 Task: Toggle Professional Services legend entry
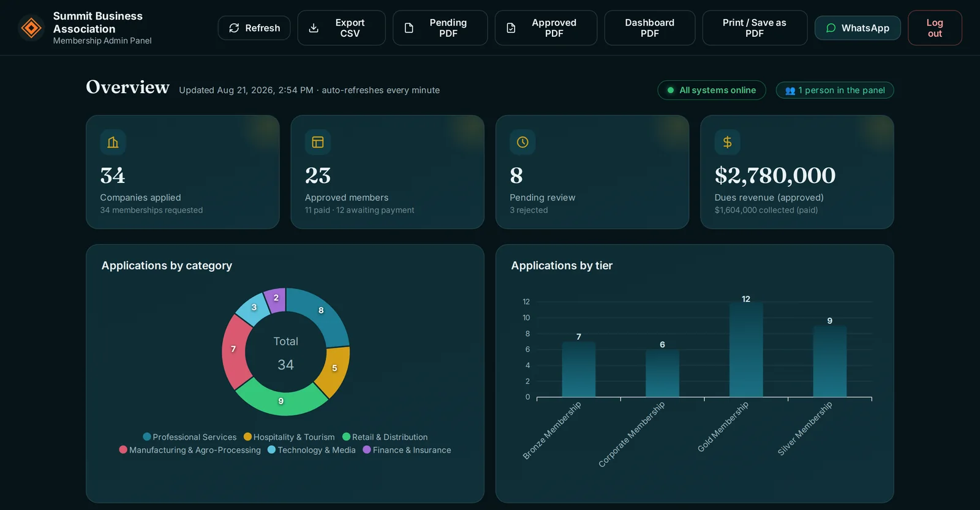tap(190, 437)
